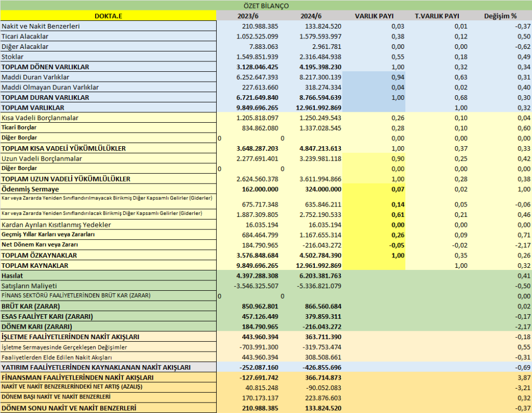Select the DÖNEM KARI (ZARARI) label
The height and width of the screenshot is (413, 532).
tap(108, 327)
